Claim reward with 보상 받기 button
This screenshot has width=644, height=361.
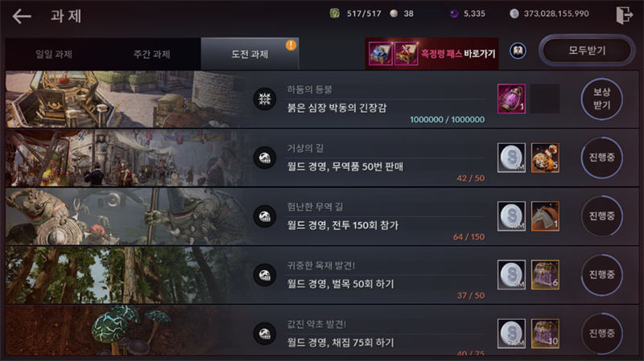(601, 99)
